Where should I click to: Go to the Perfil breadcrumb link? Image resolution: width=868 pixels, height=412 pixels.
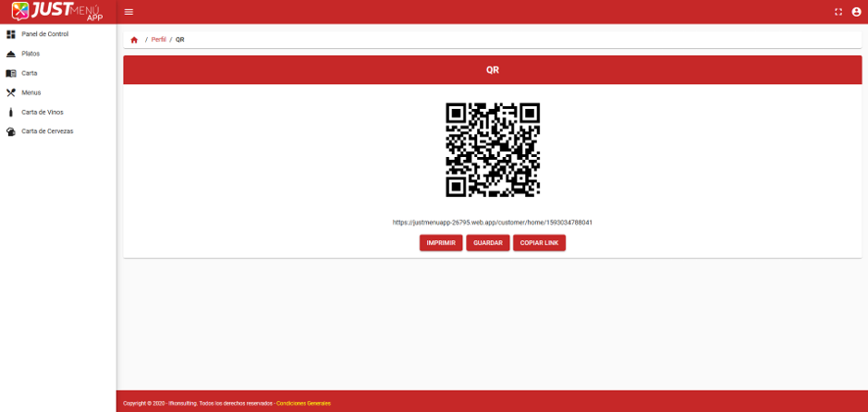tap(159, 40)
